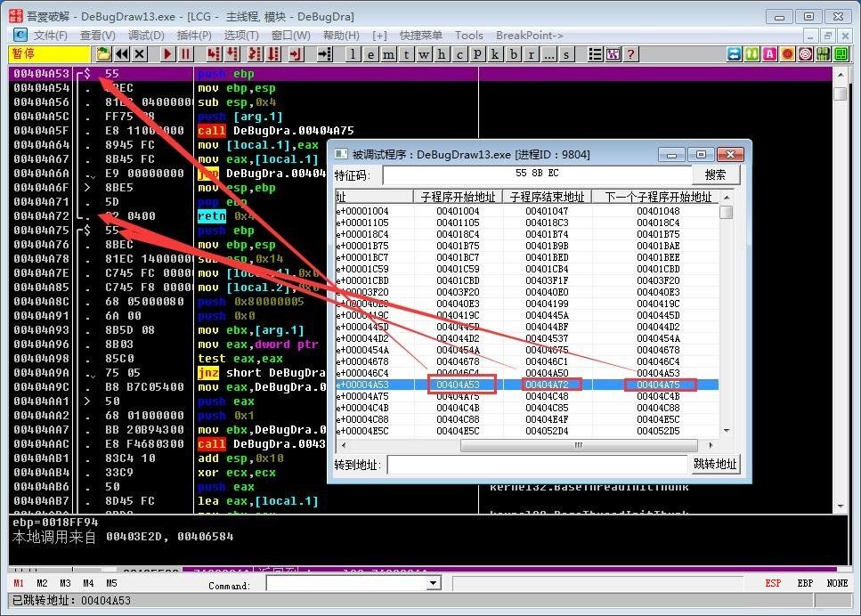Screen dimensions: 861x616
Task: Open the 插件(P) menu
Action: [194, 35]
